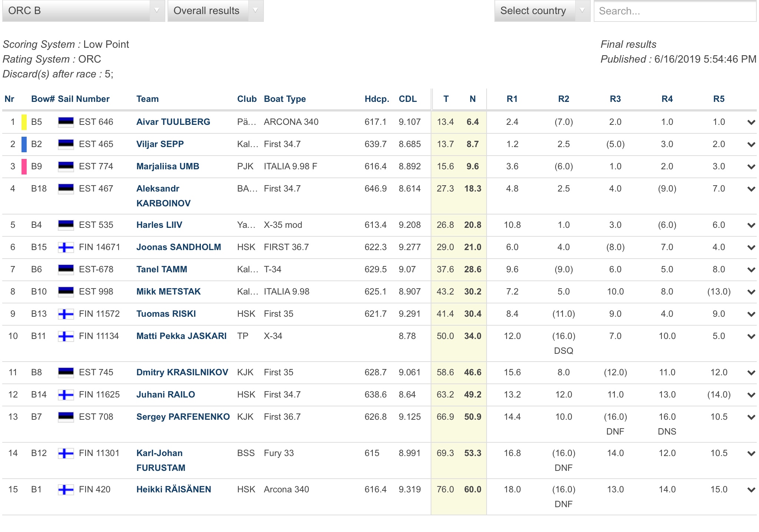This screenshot has width=759, height=532.
Task: Open the ORC B class dropdown
Action: 83,11
